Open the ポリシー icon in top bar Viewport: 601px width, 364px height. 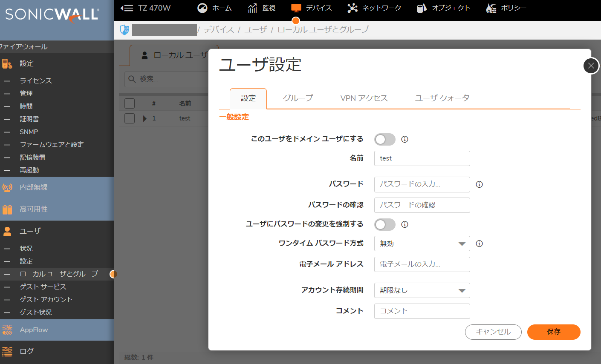click(x=491, y=8)
